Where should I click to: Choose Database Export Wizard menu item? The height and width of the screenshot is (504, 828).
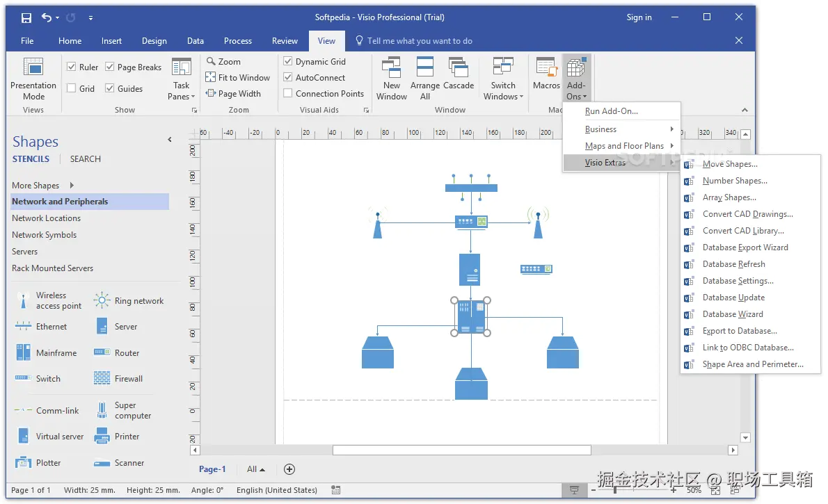(x=750, y=247)
